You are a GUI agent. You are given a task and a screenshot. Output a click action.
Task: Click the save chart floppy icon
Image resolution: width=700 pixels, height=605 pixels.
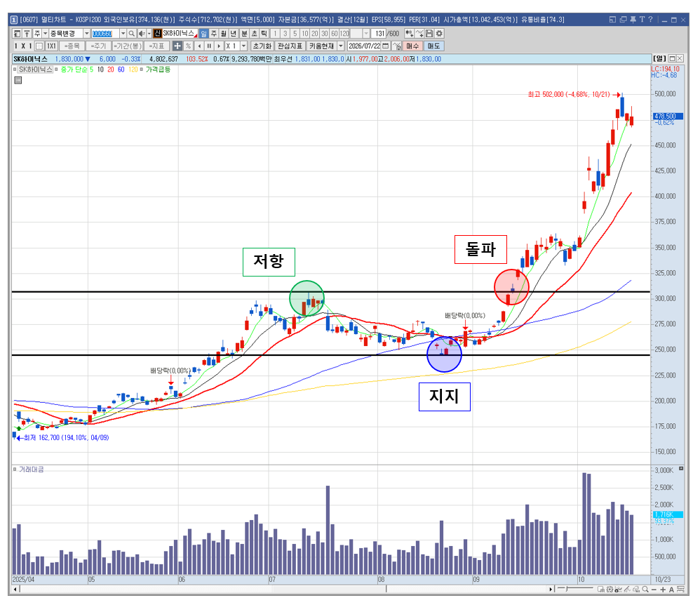429,34
